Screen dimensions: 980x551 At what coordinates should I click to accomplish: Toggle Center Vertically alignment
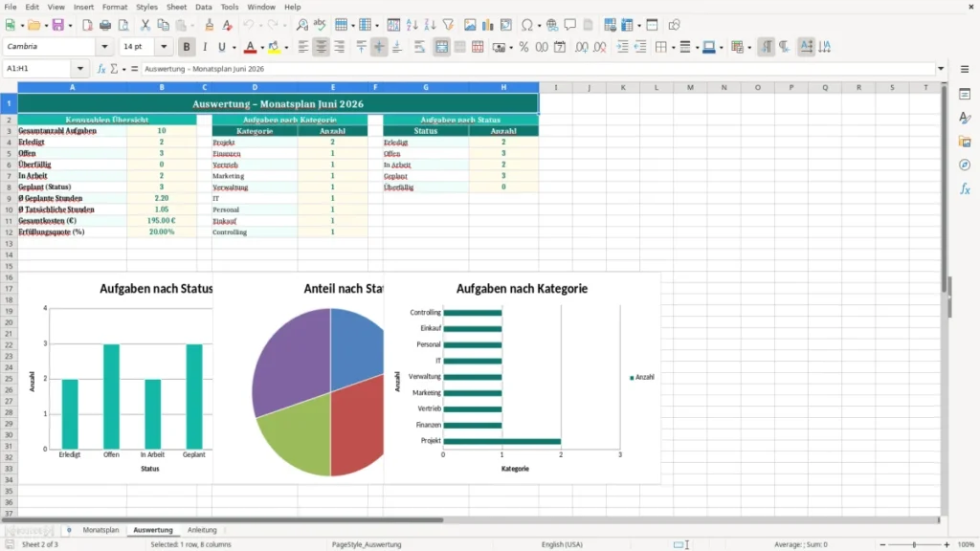[379, 47]
